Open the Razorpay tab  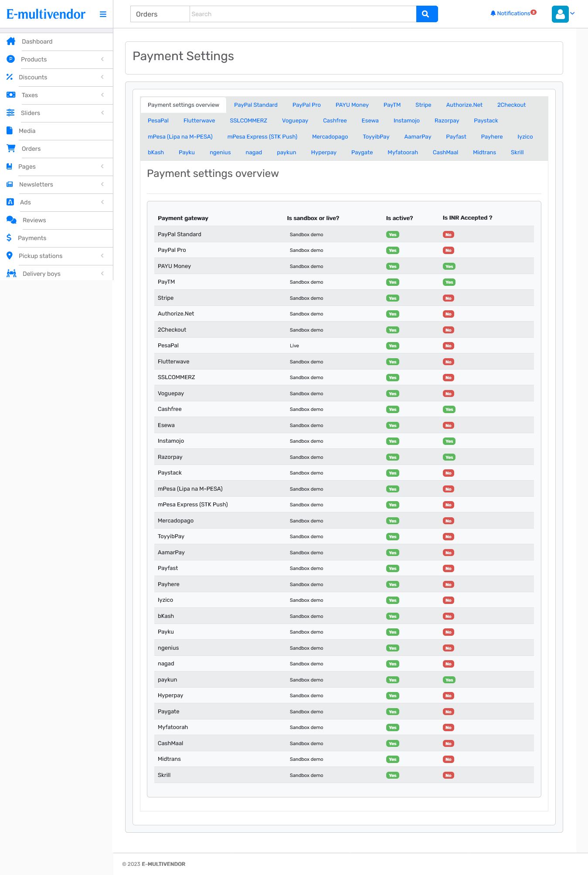447,121
